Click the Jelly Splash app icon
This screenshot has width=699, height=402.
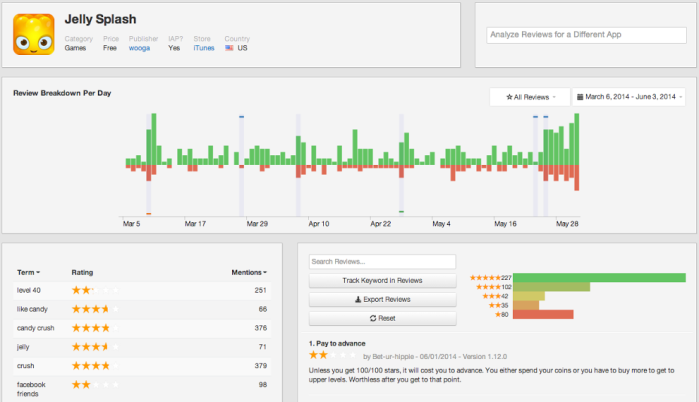(x=34, y=34)
